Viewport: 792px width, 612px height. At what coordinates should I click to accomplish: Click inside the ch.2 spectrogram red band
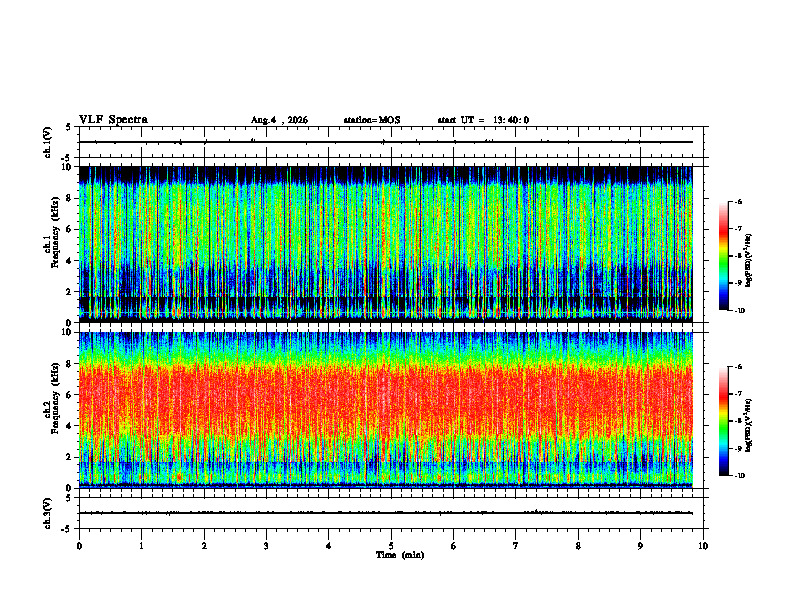click(x=385, y=399)
